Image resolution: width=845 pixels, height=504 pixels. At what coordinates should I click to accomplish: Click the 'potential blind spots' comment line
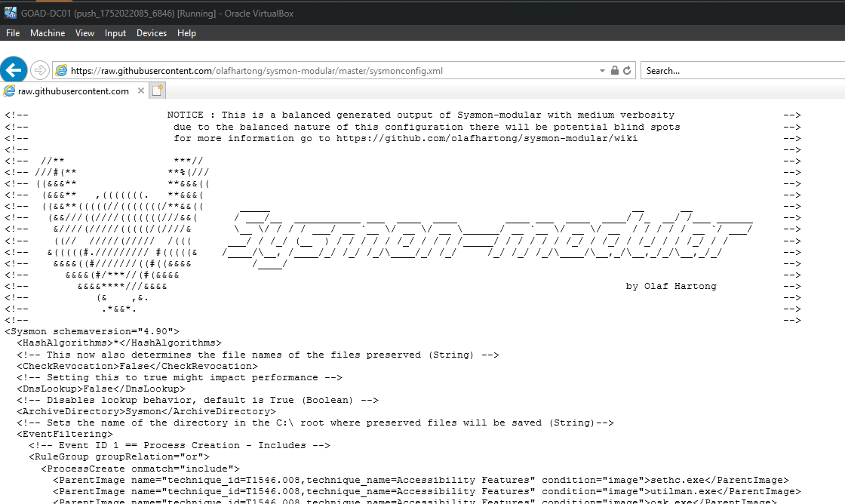(x=427, y=127)
